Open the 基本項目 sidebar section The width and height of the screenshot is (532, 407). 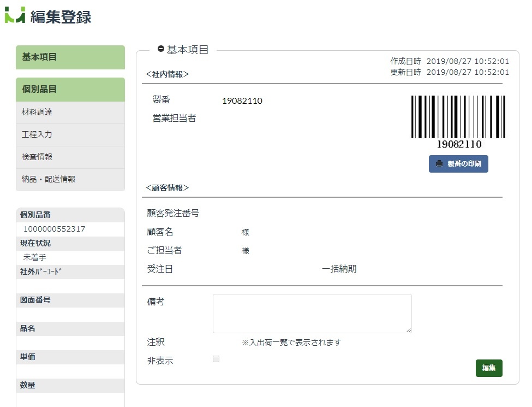coord(70,57)
